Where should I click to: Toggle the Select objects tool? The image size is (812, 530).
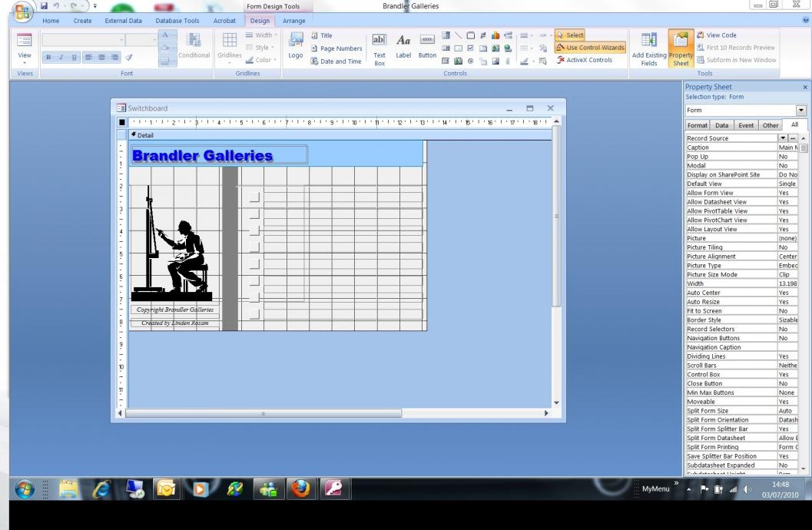point(570,35)
